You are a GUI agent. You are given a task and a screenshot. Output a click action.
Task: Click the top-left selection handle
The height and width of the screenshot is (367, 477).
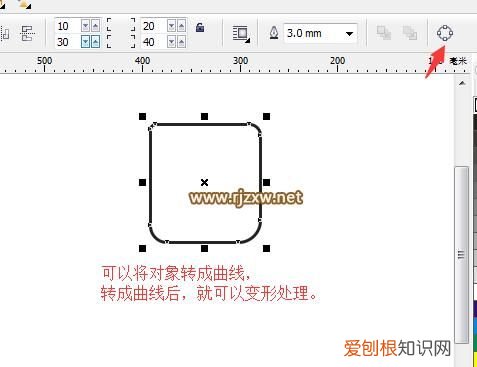pyautogui.click(x=142, y=116)
